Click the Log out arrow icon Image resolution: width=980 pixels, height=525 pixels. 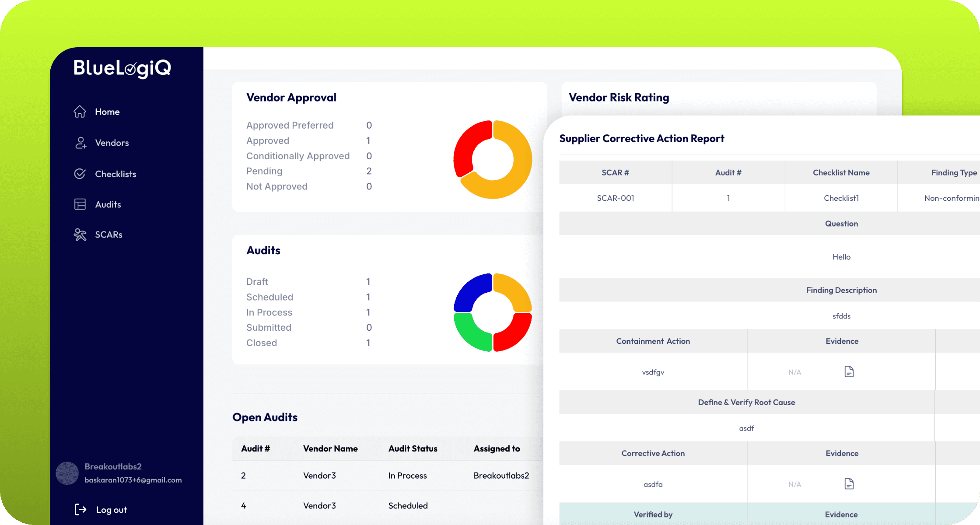(x=80, y=509)
